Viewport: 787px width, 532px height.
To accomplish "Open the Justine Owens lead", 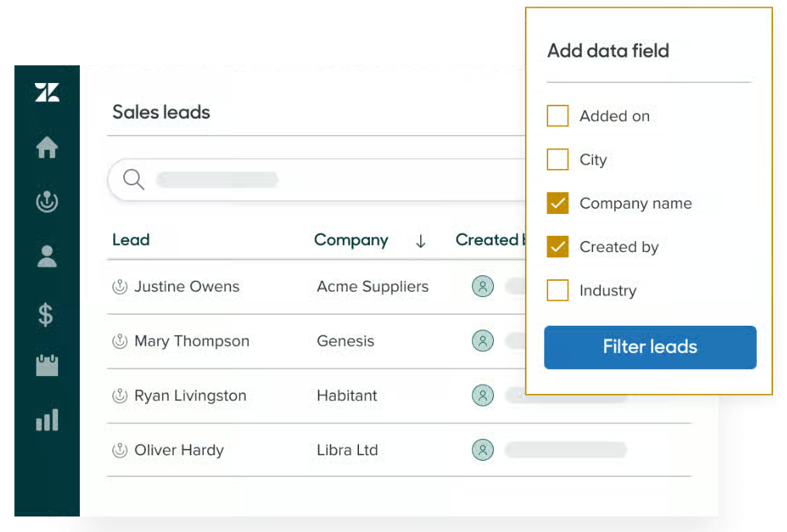I will click(x=187, y=287).
